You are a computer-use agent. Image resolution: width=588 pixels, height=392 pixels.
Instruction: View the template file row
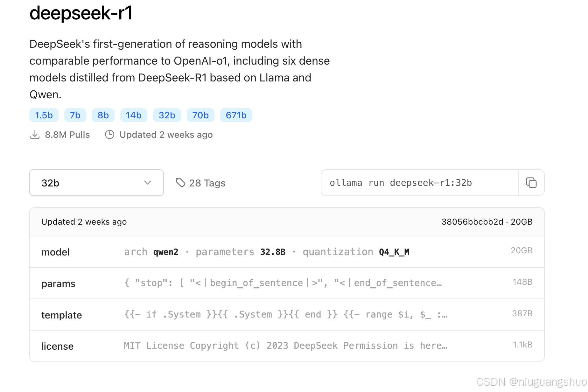click(287, 315)
